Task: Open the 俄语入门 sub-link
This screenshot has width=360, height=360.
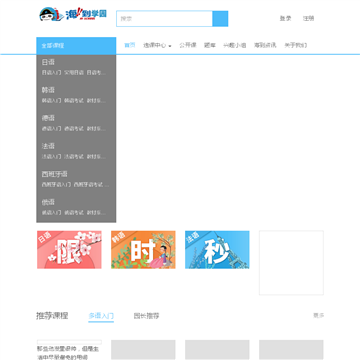Action: tap(51, 212)
